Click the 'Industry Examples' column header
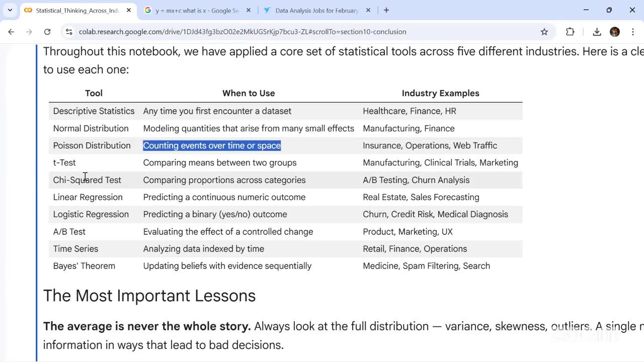Image resolution: width=644 pixels, height=362 pixels. click(x=440, y=93)
